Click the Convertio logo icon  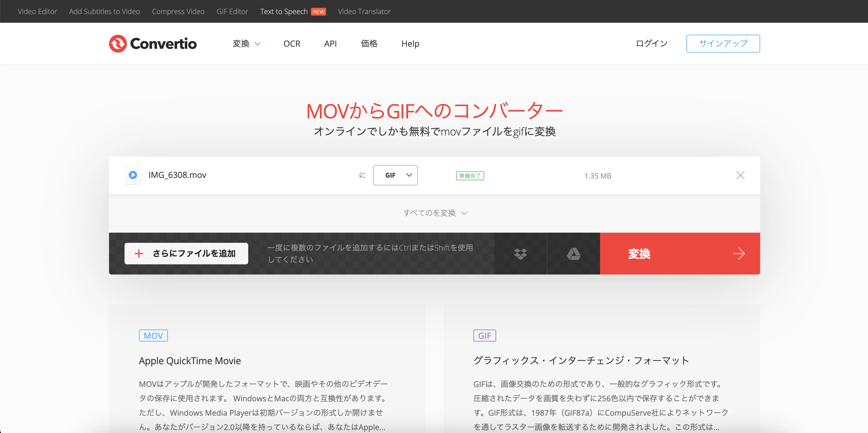(118, 43)
